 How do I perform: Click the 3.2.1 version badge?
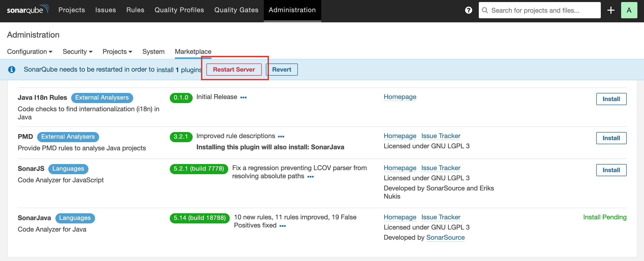pyautogui.click(x=181, y=137)
